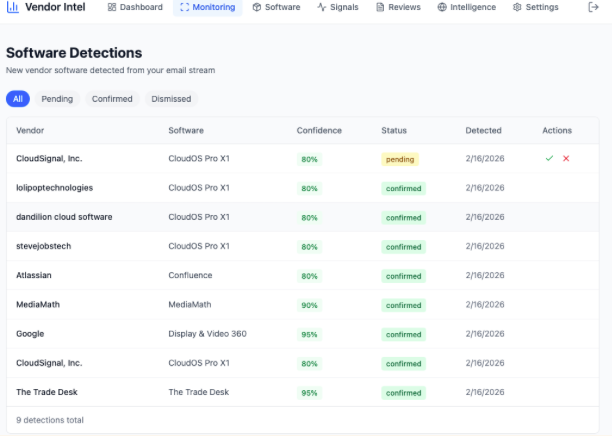Click the Confluence software cell
The width and height of the screenshot is (612, 436).
coord(190,275)
